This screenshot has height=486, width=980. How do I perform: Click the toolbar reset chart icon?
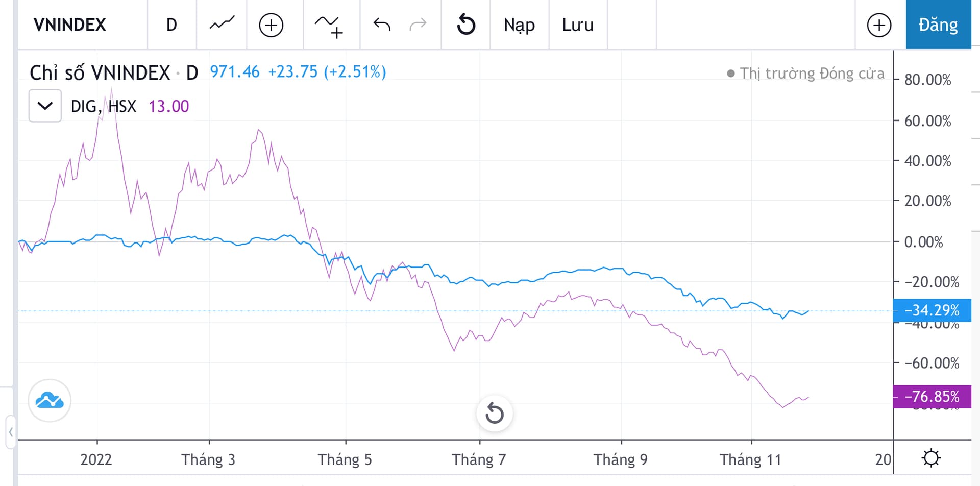(466, 25)
